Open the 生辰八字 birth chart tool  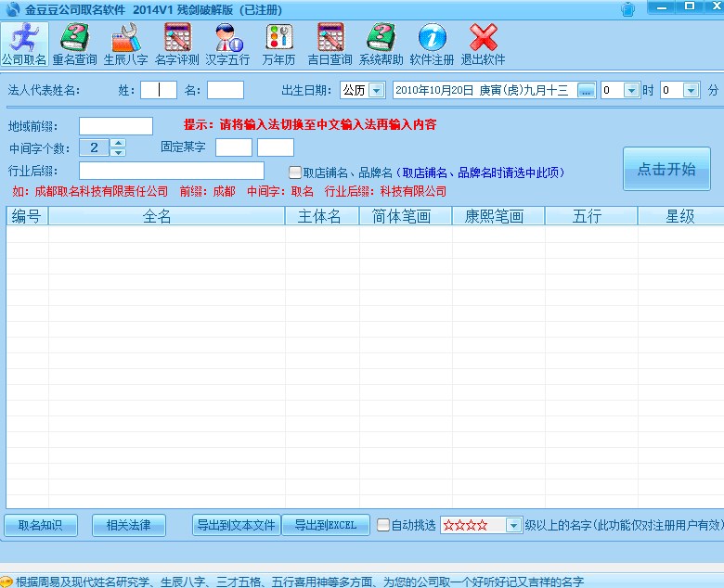coord(125,44)
